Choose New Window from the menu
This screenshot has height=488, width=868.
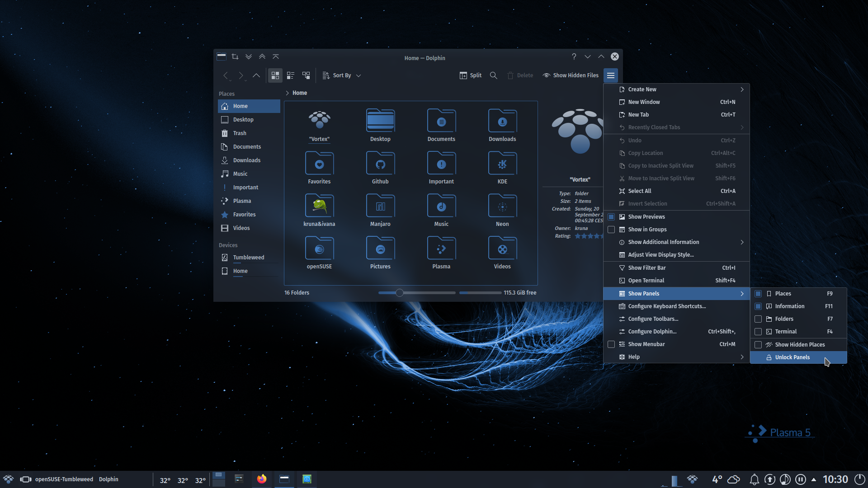pos(676,102)
